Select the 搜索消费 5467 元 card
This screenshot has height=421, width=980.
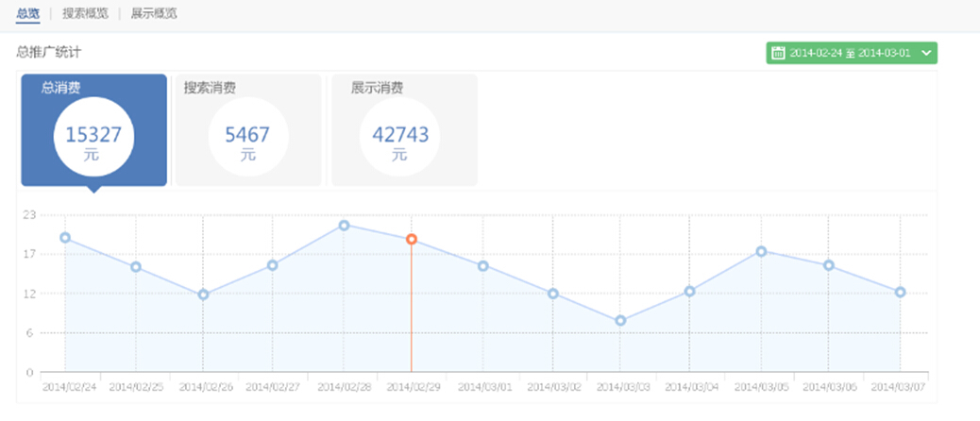click(247, 130)
